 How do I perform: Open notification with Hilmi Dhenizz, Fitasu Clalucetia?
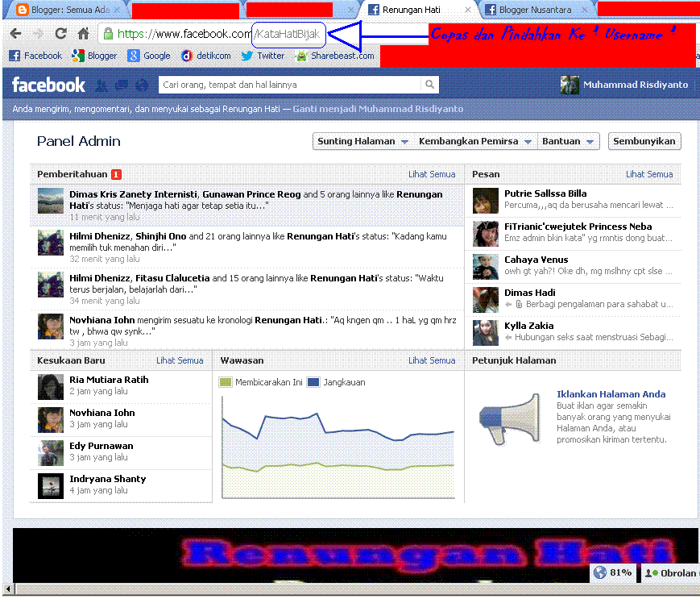[246, 289]
